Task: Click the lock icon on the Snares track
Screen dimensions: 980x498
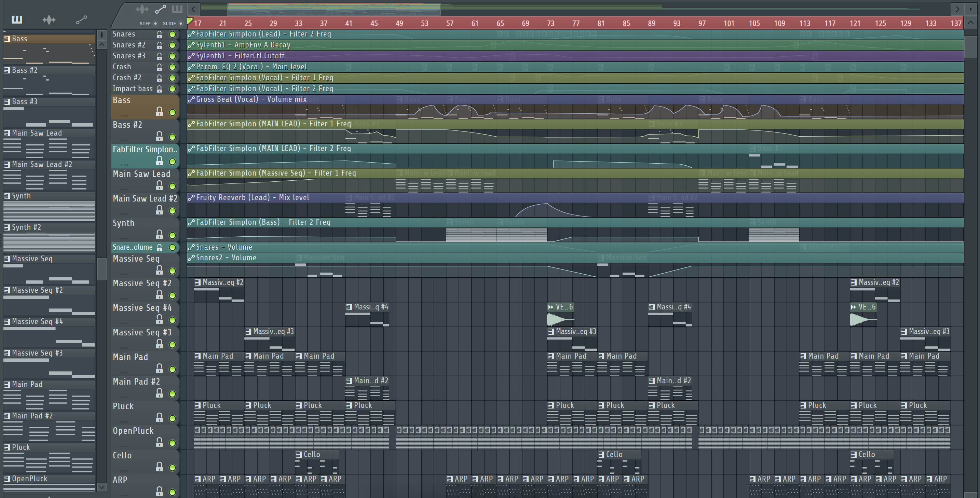Action: click(159, 34)
